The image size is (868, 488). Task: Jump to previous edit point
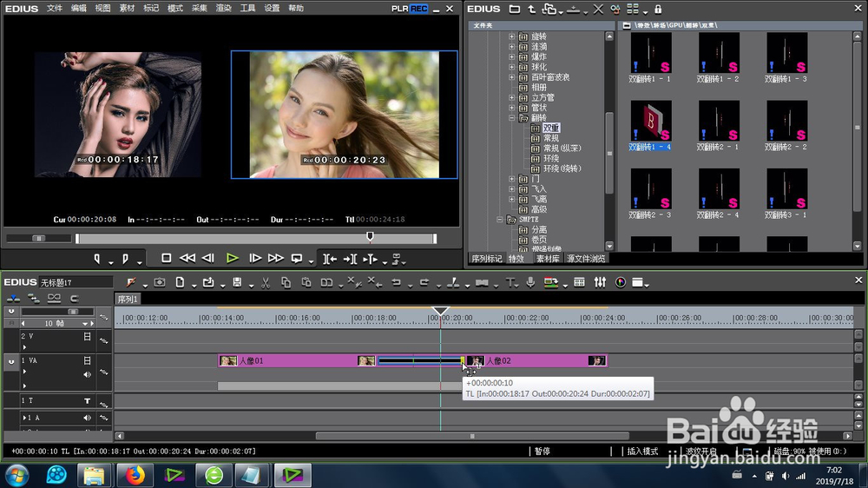coord(330,259)
